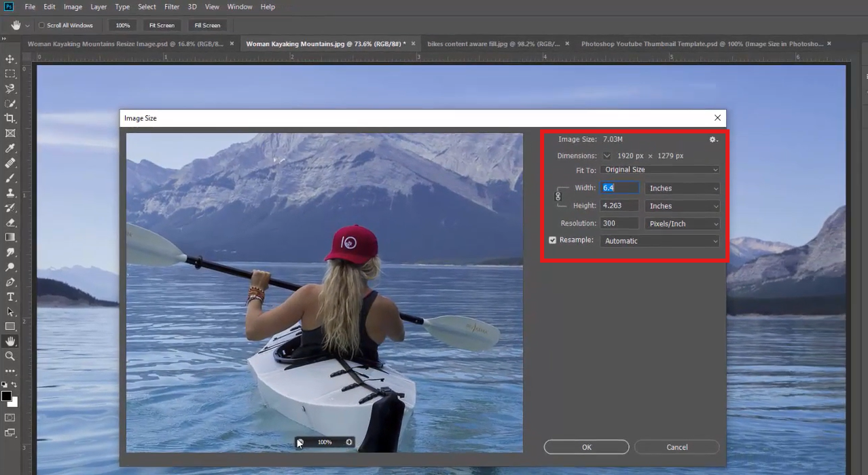This screenshot has width=868, height=475.
Task: Open the Help menu
Action: [268, 7]
